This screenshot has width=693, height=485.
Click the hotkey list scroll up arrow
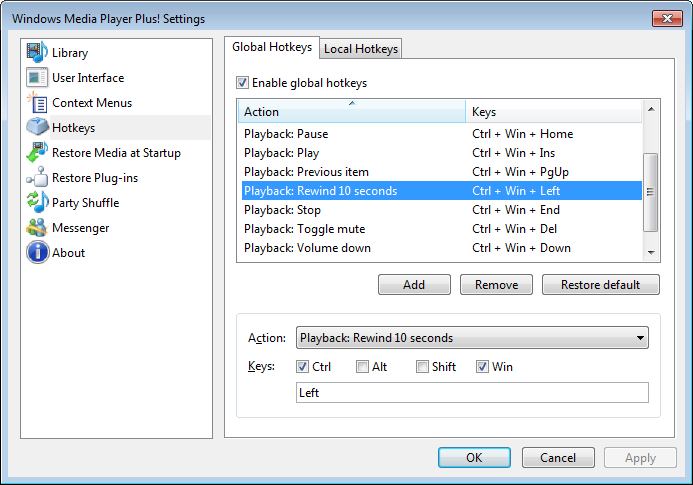point(651,109)
